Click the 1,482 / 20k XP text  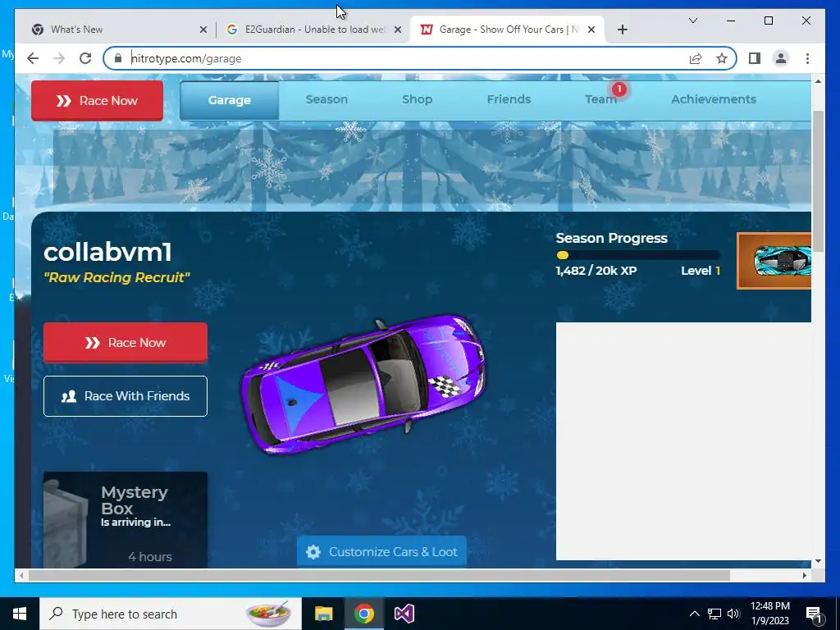tap(596, 271)
